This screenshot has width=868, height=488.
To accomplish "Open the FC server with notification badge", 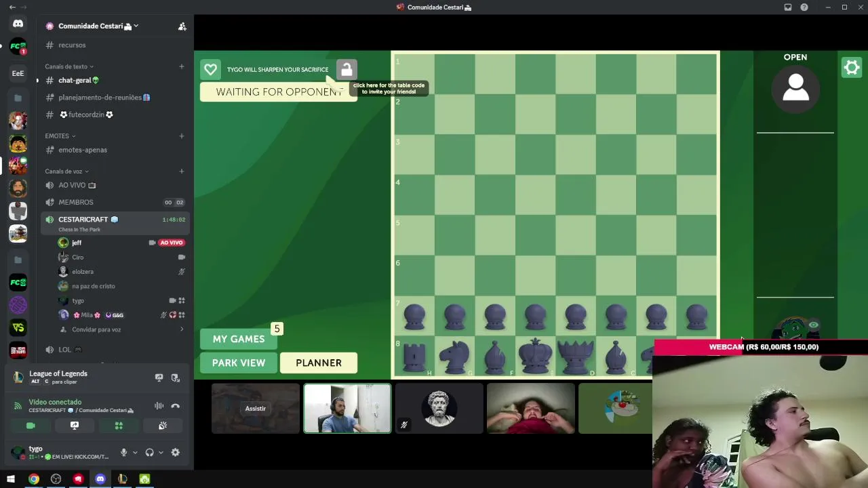I will (x=18, y=47).
